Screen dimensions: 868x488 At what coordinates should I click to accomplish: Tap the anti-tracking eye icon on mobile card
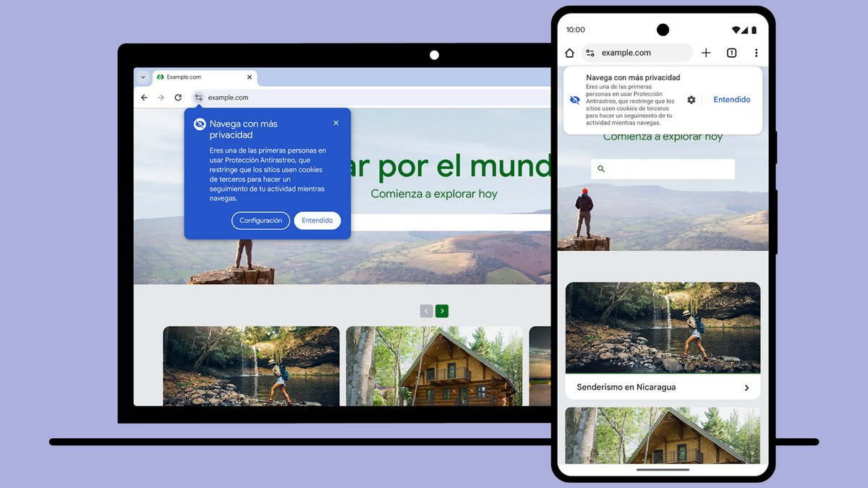click(x=574, y=100)
